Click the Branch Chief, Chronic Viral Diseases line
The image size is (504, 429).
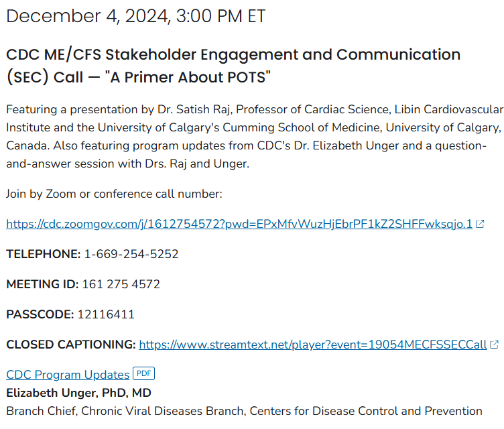pyautogui.click(x=244, y=411)
